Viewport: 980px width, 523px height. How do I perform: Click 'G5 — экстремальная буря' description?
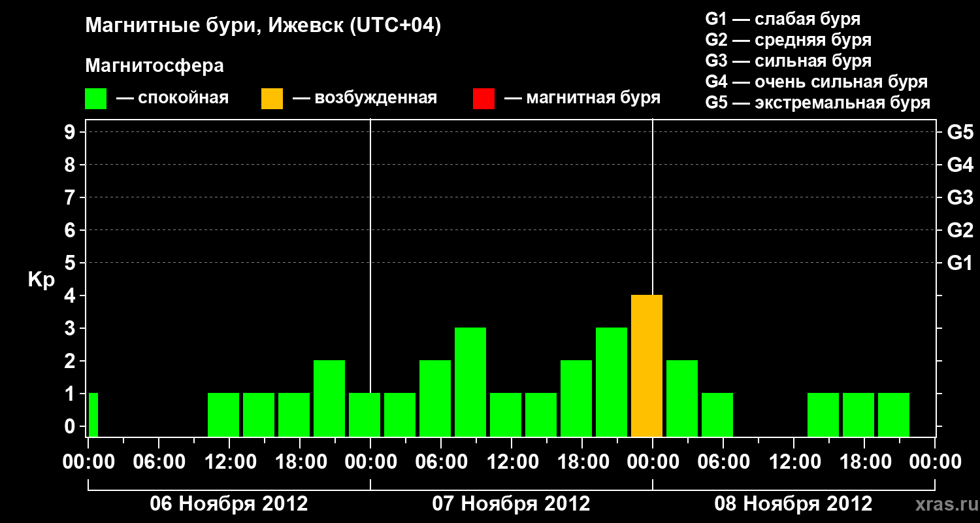[x=818, y=103]
